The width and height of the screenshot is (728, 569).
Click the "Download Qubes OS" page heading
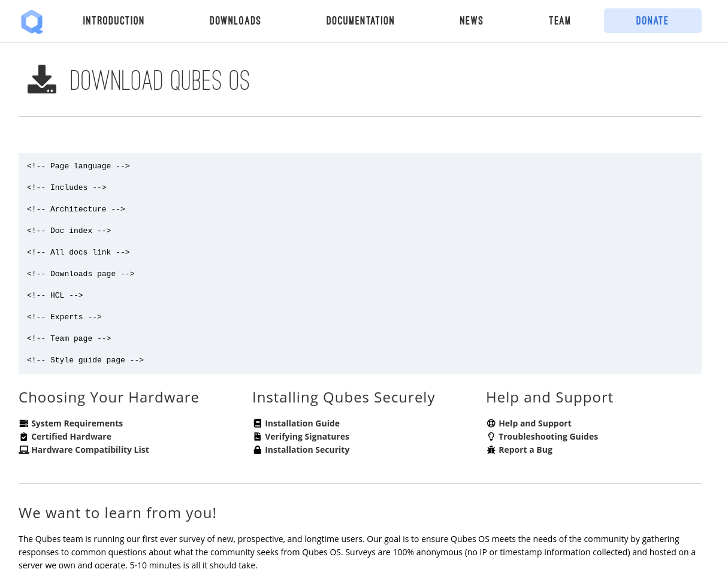[x=160, y=81]
